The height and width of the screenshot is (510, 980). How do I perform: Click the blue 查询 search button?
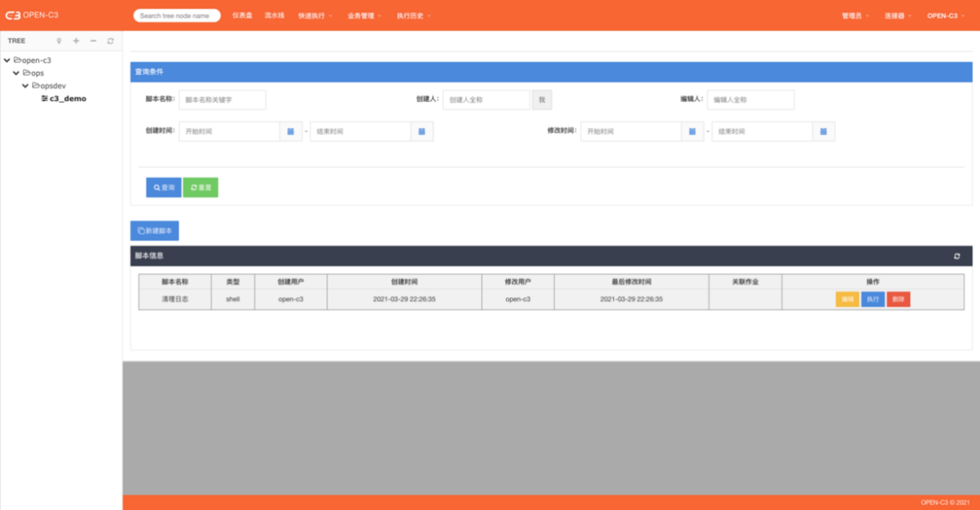pyautogui.click(x=163, y=187)
